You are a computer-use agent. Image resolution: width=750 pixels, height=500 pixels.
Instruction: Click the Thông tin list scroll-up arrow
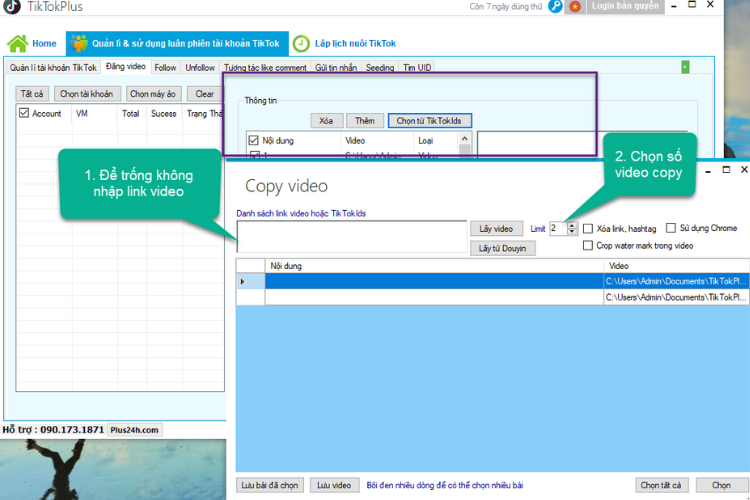[x=464, y=139]
